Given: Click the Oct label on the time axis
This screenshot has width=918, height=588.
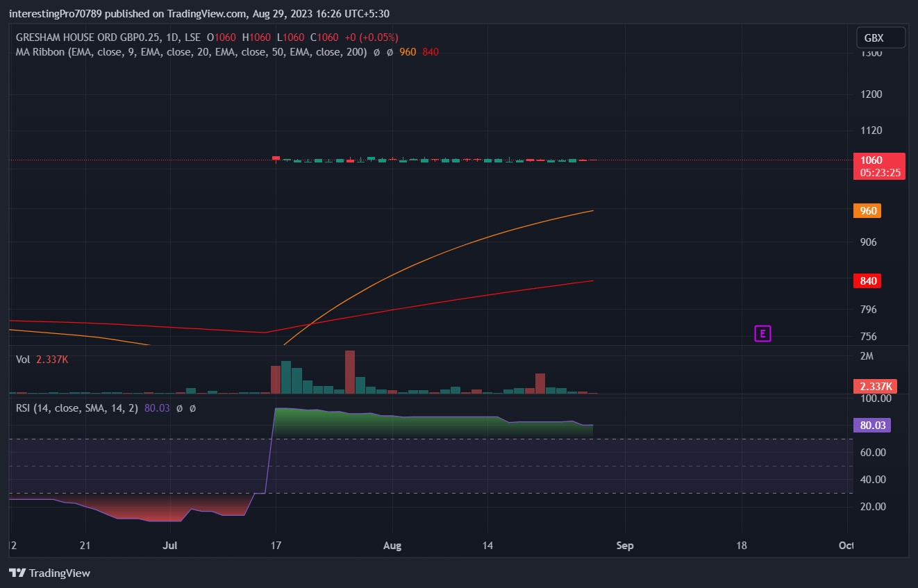Looking at the screenshot, I should 846,546.
